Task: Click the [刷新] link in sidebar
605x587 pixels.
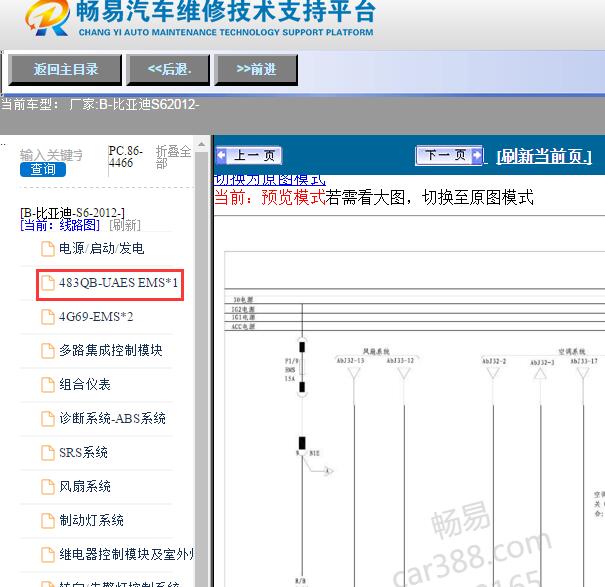Action: point(125,225)
